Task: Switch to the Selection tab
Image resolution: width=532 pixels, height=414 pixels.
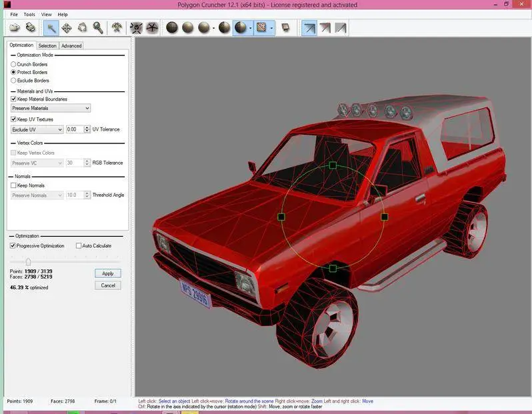Action: pos(47,46)
